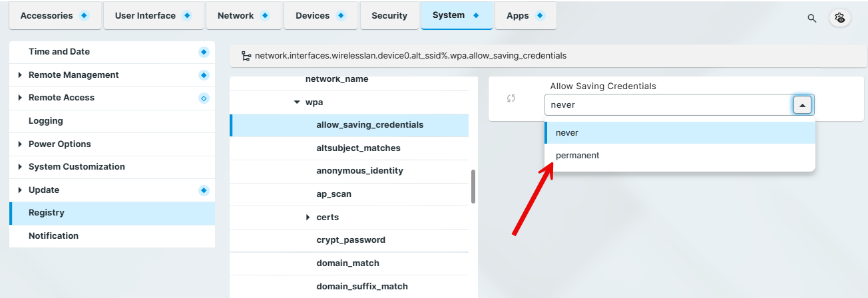The width and height of the screenshot is (868, 298).
Task: Click the search magnifier icon
Action: pyautogui.click(x=811, y=18)
